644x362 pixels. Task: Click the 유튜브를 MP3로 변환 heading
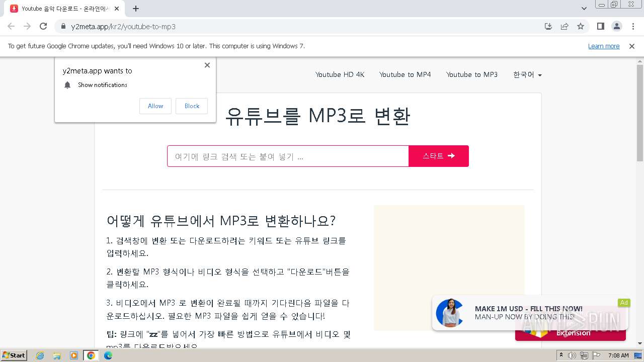tap(317, 116)
